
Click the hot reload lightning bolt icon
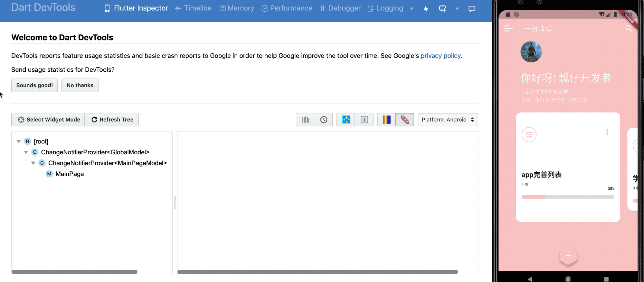[426, 9]
